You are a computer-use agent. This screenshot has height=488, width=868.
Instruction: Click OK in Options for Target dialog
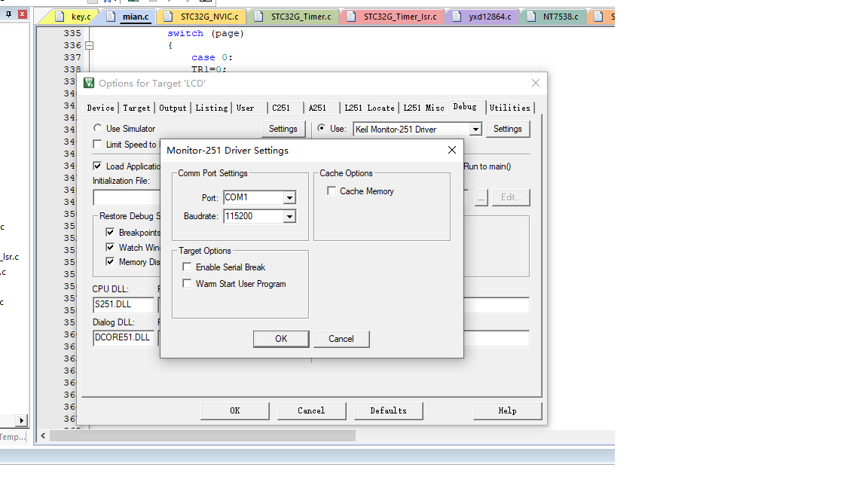(x=235, y=410)
